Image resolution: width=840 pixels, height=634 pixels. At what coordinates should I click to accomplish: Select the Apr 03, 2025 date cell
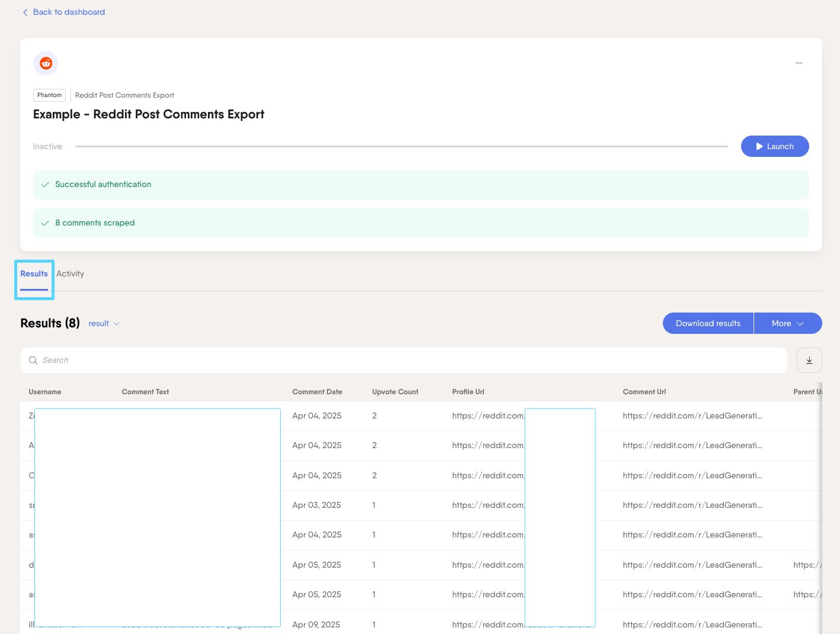pyautogui.click(x=316, y=505)
